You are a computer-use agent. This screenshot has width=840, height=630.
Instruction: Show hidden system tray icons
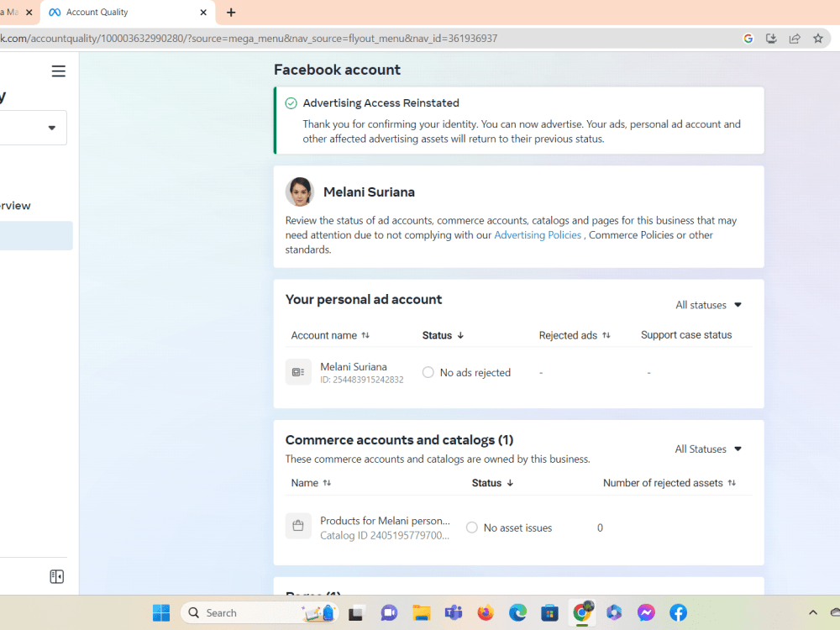[812, 612]
